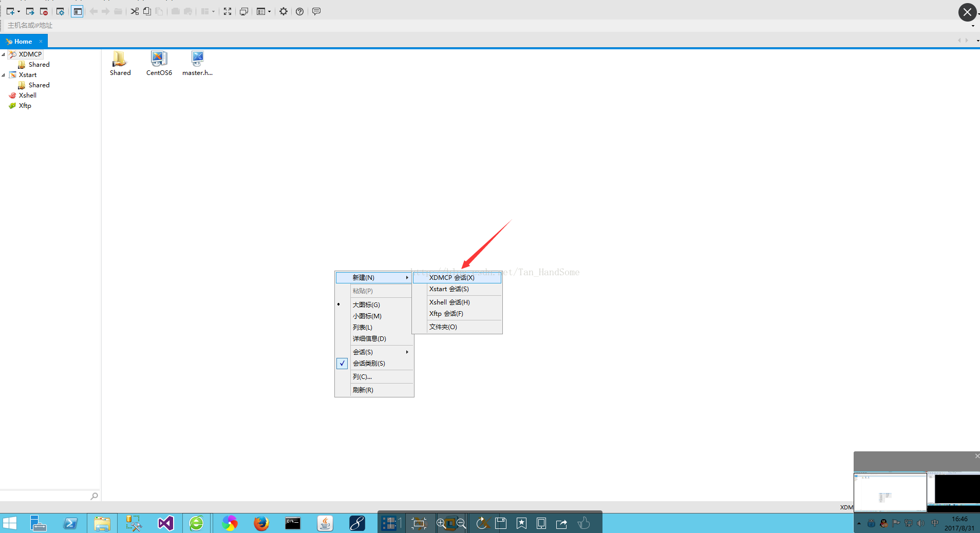Open the Windows Start button
Viewport: 980px width, 533px height.
coord(9,523)
